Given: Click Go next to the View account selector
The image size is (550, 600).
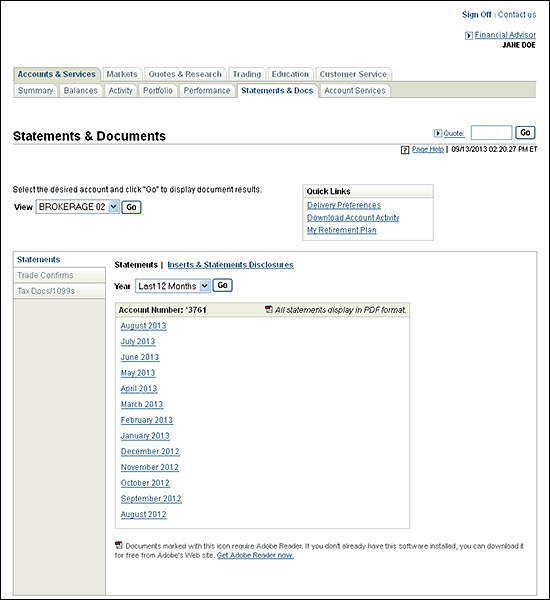Looking at the screenshot, I should 131,207.
